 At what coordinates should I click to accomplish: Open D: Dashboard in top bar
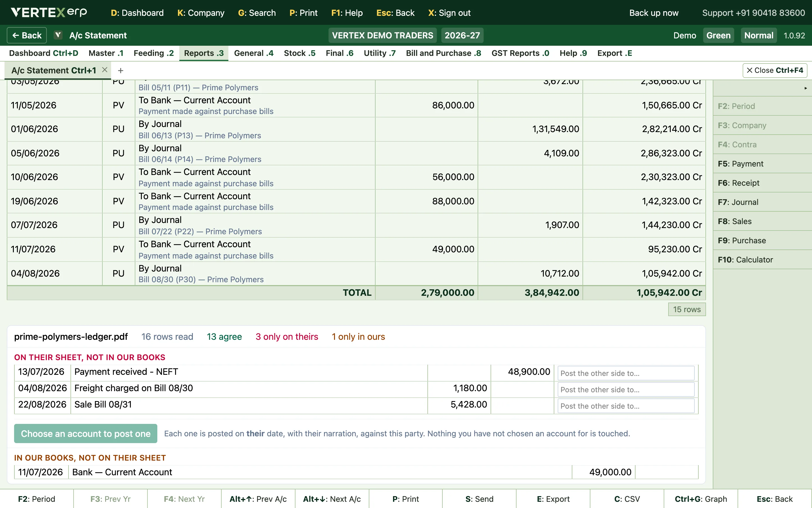(137, 13)
